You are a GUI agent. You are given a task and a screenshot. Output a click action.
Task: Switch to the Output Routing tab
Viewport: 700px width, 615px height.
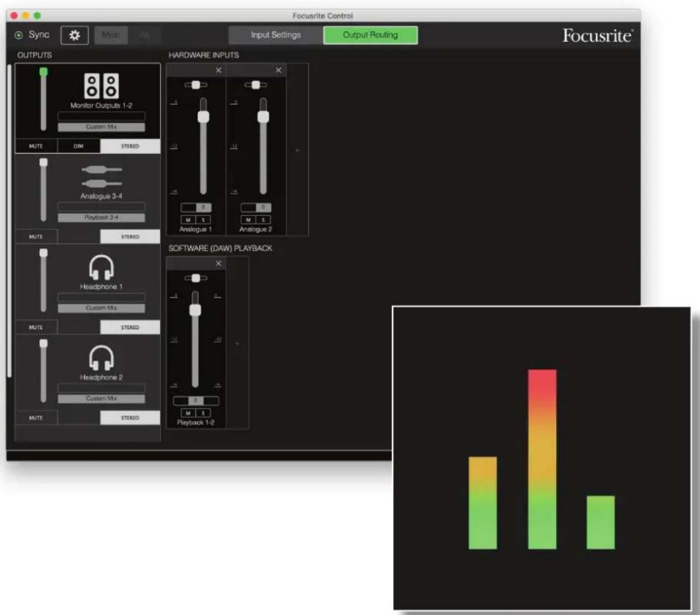[370, 35]
